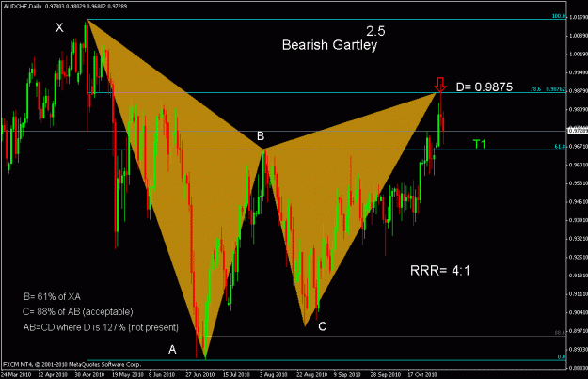Select the 1.00190 price axis value

pyautogui.click(x=579, y=54)
